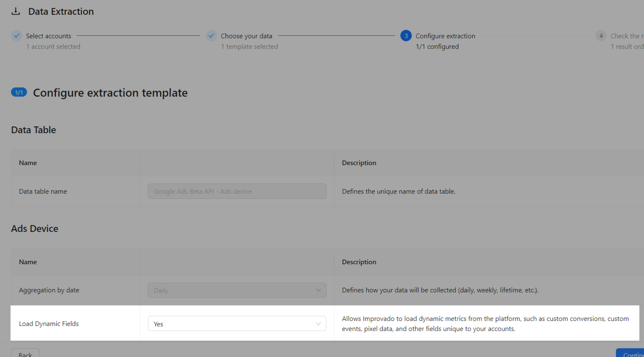The width and height of the screenshot is (644, 357).
Task: Select the step 3 Configure extraction circle
Action: 406,36
